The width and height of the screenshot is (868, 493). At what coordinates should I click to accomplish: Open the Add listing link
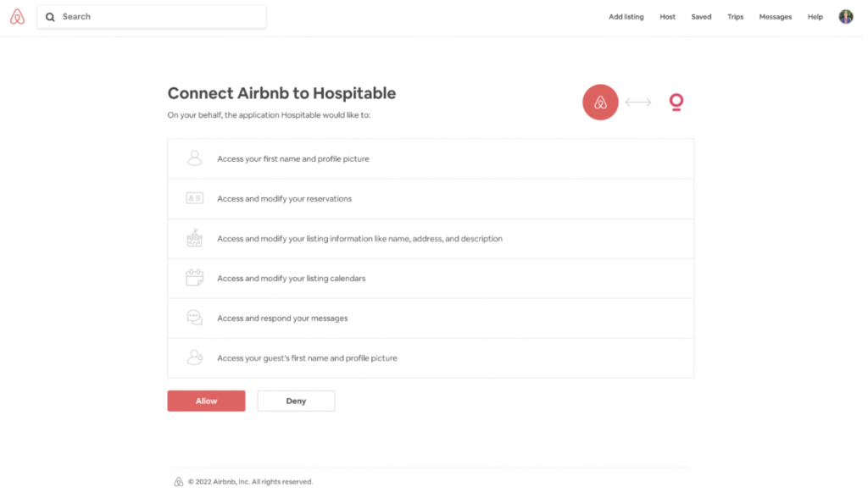[626, 16]
